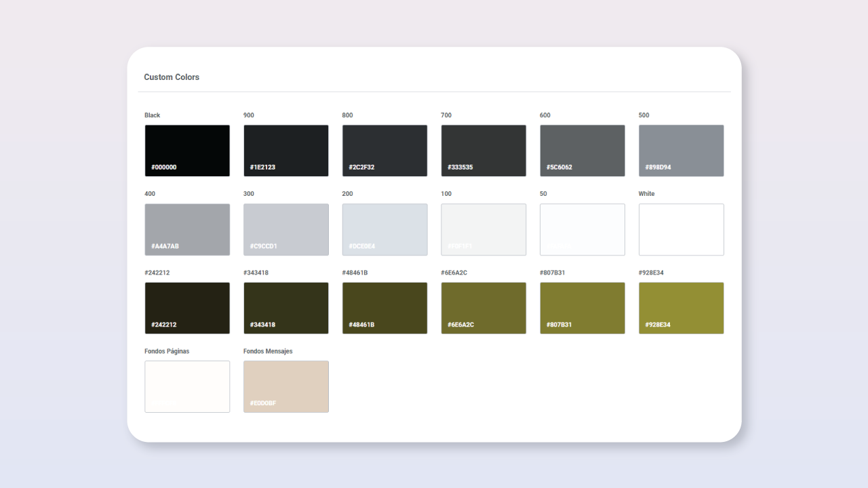868x488 pixels.
Task: Click the 'Fondos Mensajes' name label
Action: (268, 351)
